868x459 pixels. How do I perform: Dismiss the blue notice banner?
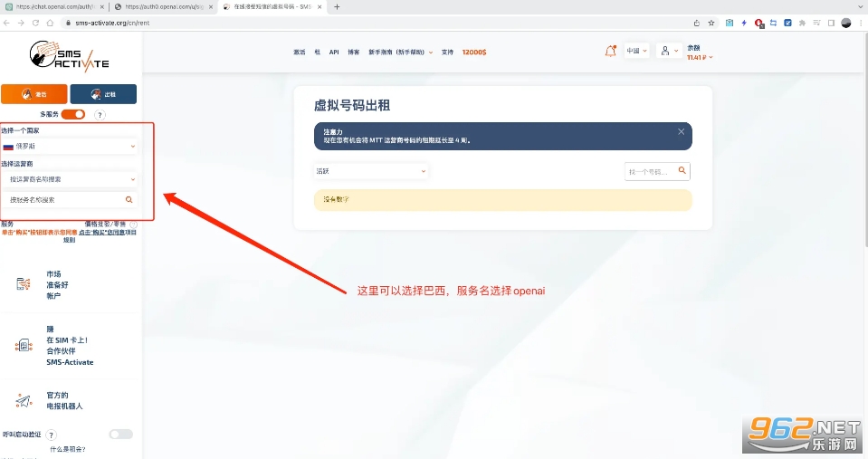[681, 131]
